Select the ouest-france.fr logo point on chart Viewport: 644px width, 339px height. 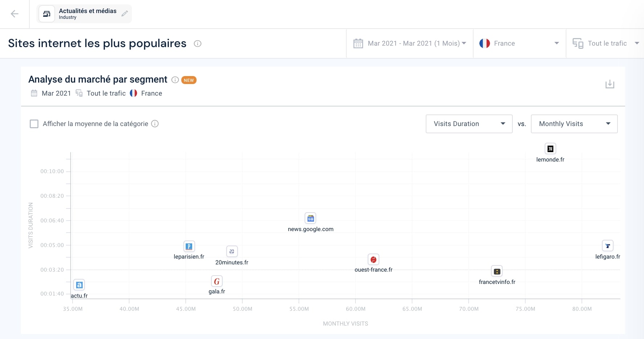pos(373,259)
